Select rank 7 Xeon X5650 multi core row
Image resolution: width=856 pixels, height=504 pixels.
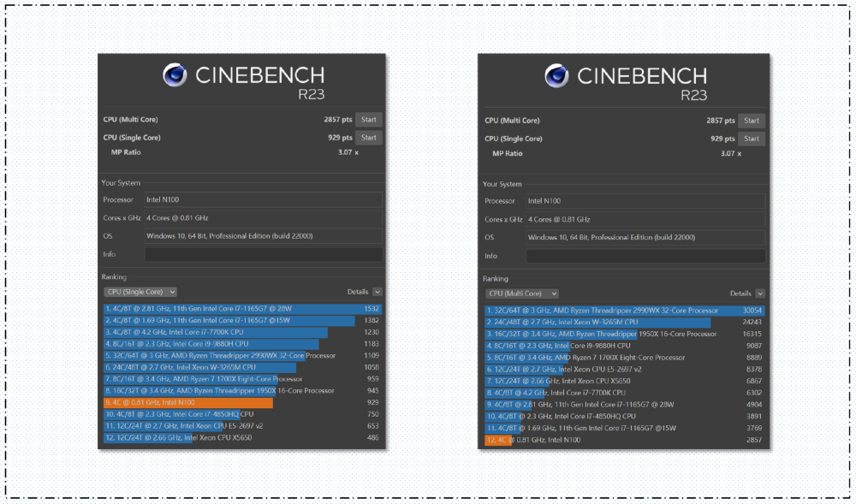coord(625,381)
